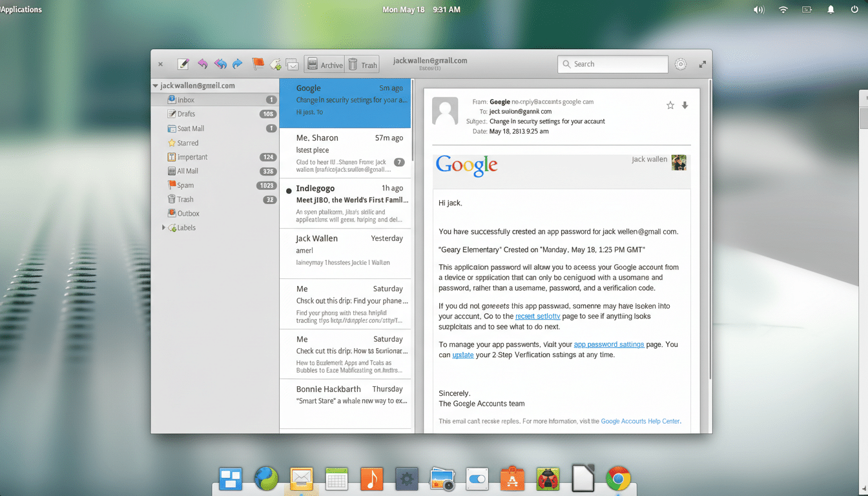Star the Google security email

pyautogui.click(x=670, y=105)
